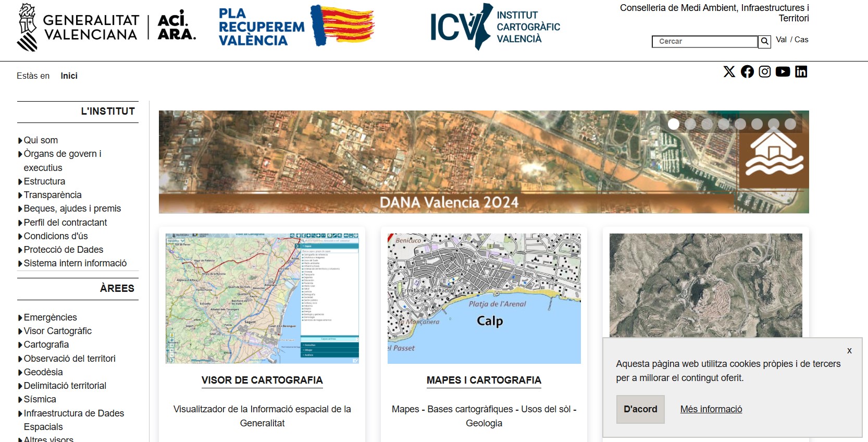Select the last carousel dot

click(x=790, y=124)
